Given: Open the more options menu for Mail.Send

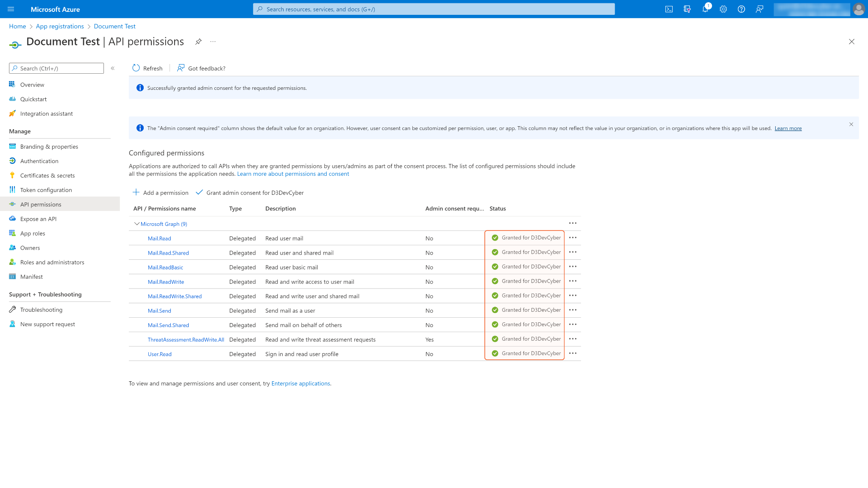Looking at the screenshot, I should (573, 310).
